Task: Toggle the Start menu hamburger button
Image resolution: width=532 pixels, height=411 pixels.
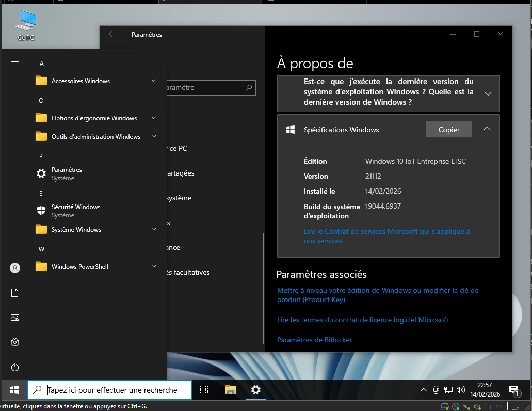Action: (15, 64)
